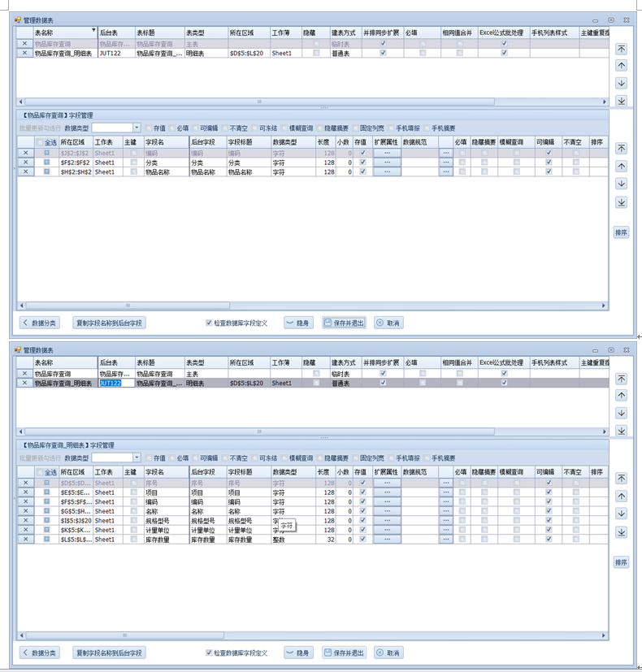Open the 数据类型 dropdown in the upper window

(x=137, y=128)
